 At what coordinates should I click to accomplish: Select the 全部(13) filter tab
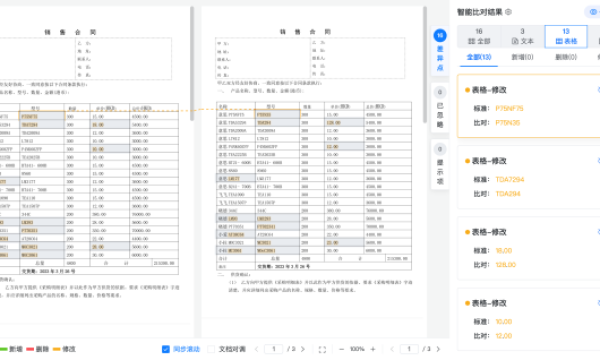pyautogui.click(x=479, y=57)
